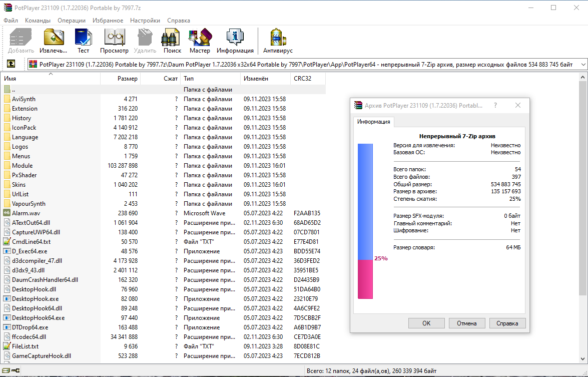The width and height of the screenshot is (588, 377).
Task: Select the VapourSynth folder row
Action: 163,204
